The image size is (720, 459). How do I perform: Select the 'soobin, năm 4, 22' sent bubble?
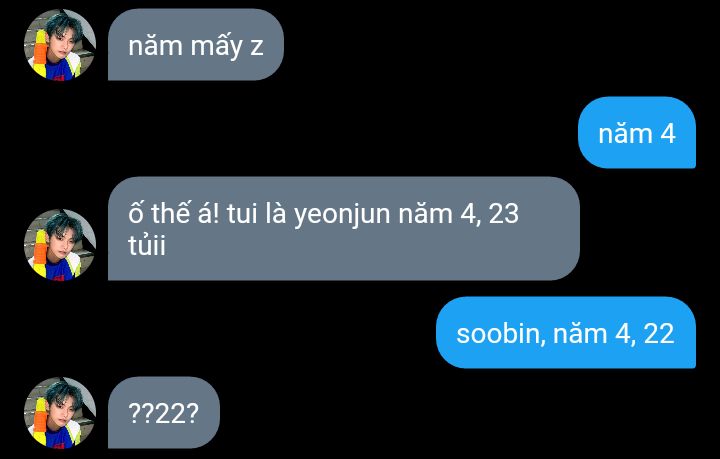pyautogui.click(x=566, y=332)
